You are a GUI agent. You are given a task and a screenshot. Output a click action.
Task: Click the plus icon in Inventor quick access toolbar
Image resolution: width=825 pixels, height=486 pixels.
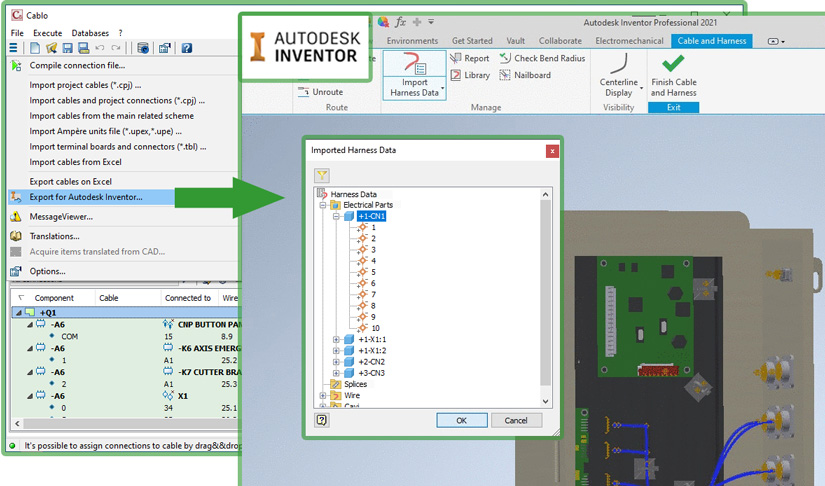point(417,22)
